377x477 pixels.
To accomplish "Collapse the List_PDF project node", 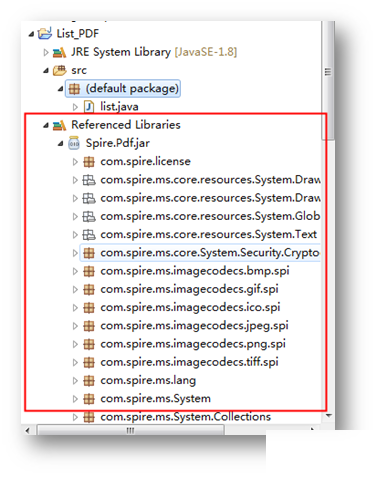I will coord(31,34).
